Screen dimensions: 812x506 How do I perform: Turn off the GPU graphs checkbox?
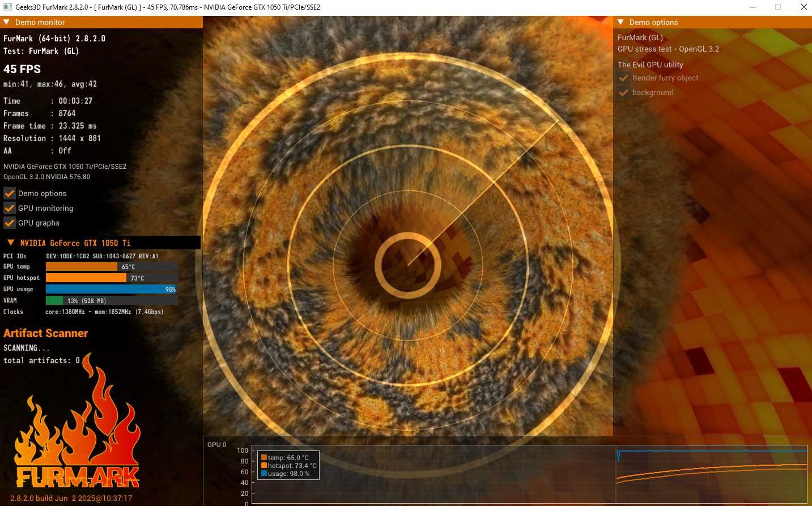(10, 223)
